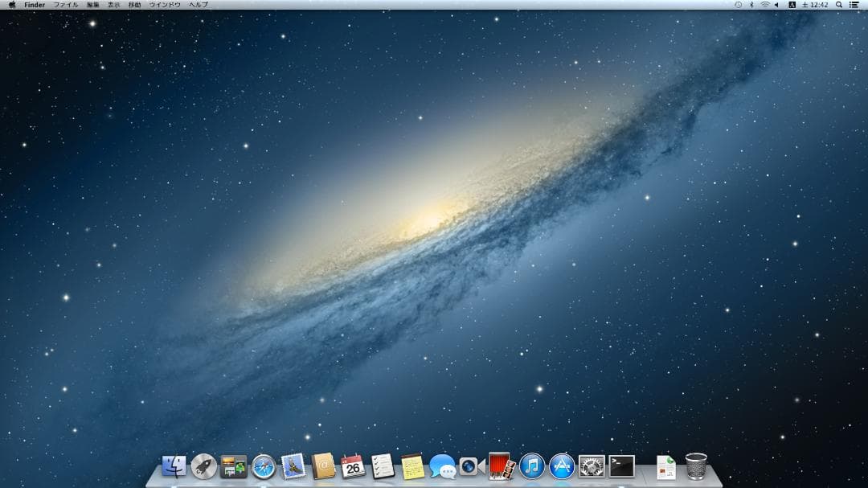Start iTunes from the Dock
868x488 pixels.
coord(530,467)
